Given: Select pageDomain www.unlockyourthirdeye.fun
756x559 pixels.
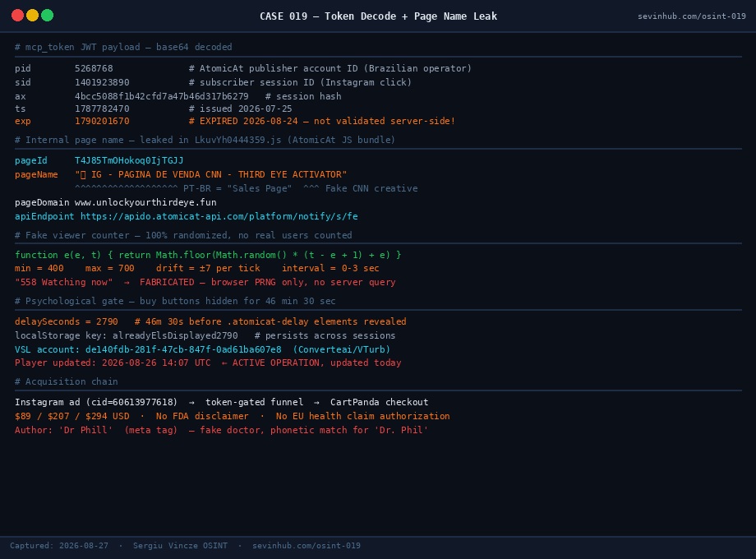Looking at the screenshot, I should pos(145,202).
